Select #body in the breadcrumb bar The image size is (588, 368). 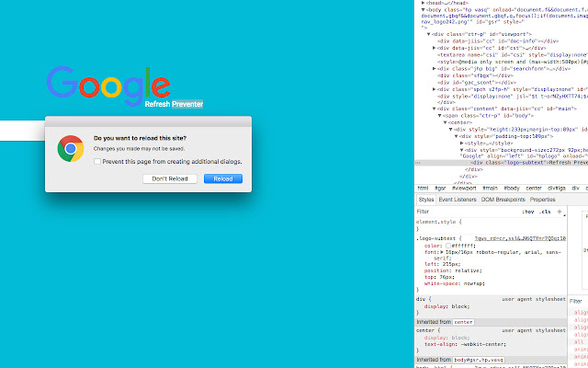(x=512, y=188)
